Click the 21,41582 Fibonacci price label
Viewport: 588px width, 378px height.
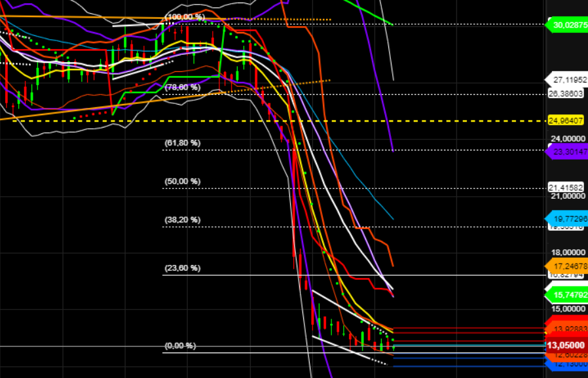[566, 187]
